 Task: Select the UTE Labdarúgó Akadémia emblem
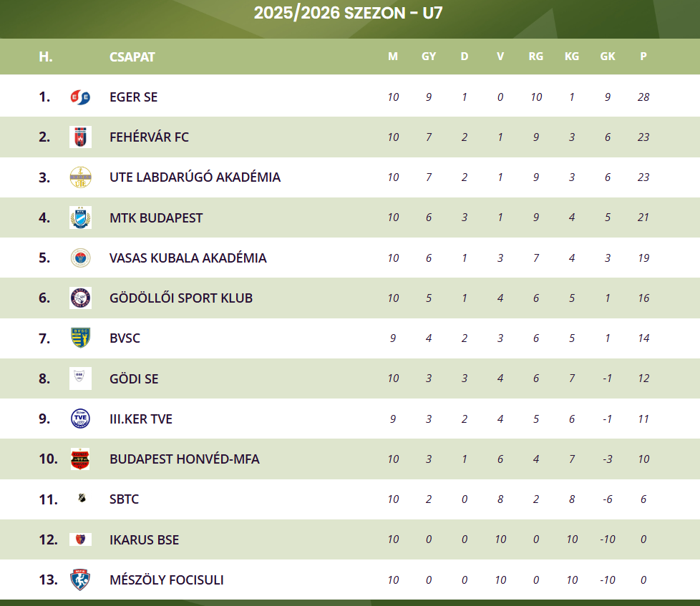[80, 177]
